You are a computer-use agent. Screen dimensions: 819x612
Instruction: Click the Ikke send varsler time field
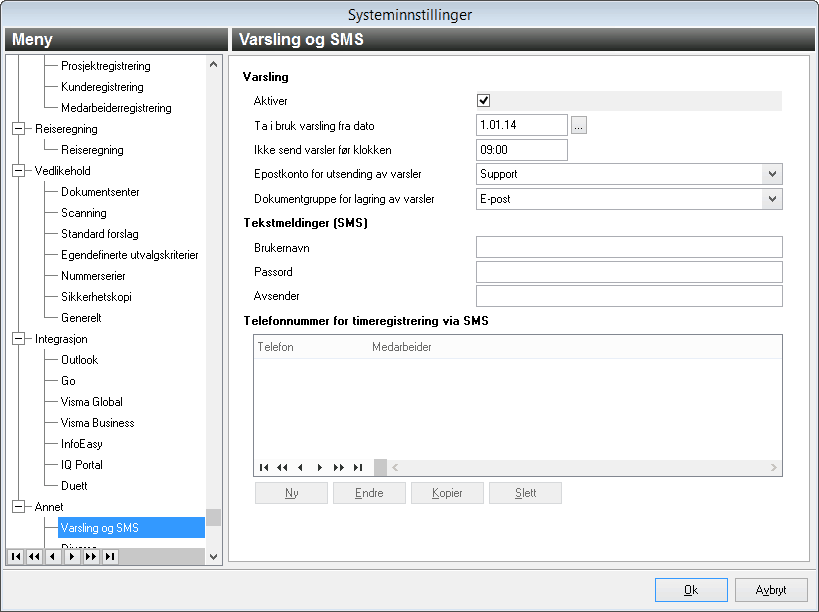(x=522, y=150)
